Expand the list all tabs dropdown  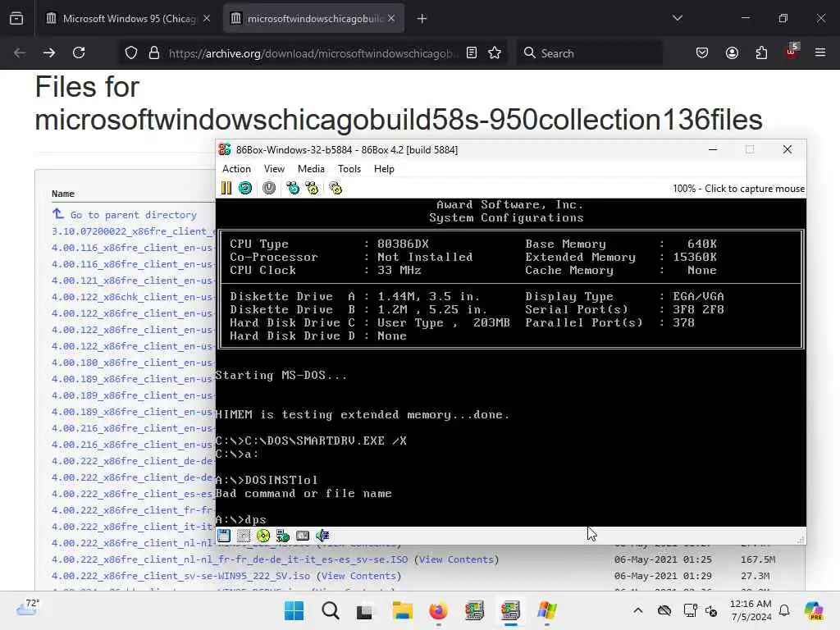[677, 19]
